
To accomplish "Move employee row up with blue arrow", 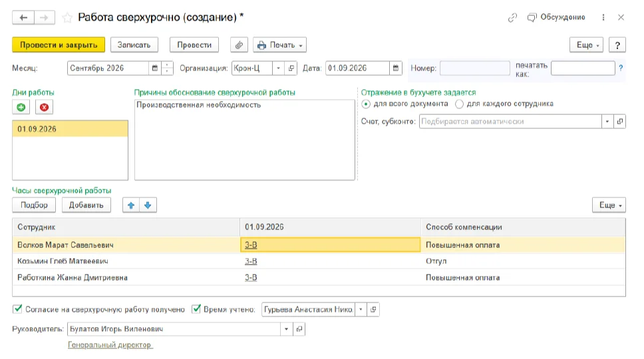I will 131,205.
